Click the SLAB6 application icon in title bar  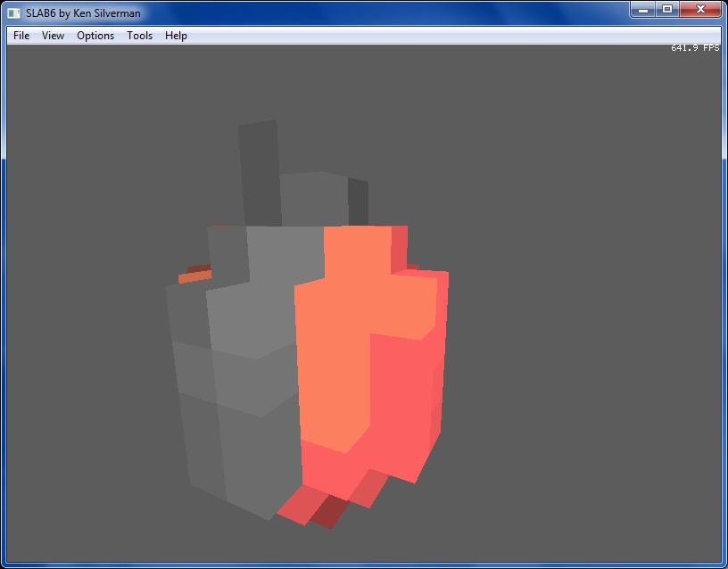pos(14,13)
